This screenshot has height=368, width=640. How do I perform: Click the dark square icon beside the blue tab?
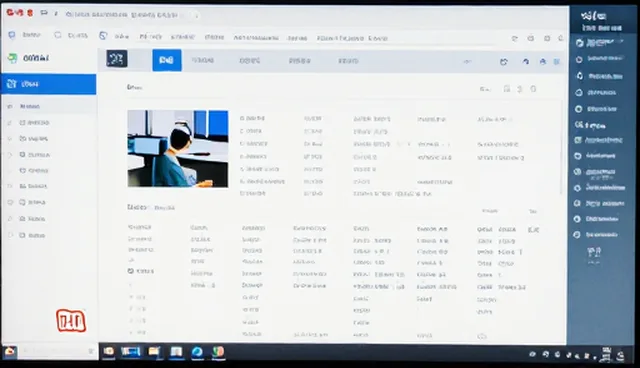(x=116, y=59)
